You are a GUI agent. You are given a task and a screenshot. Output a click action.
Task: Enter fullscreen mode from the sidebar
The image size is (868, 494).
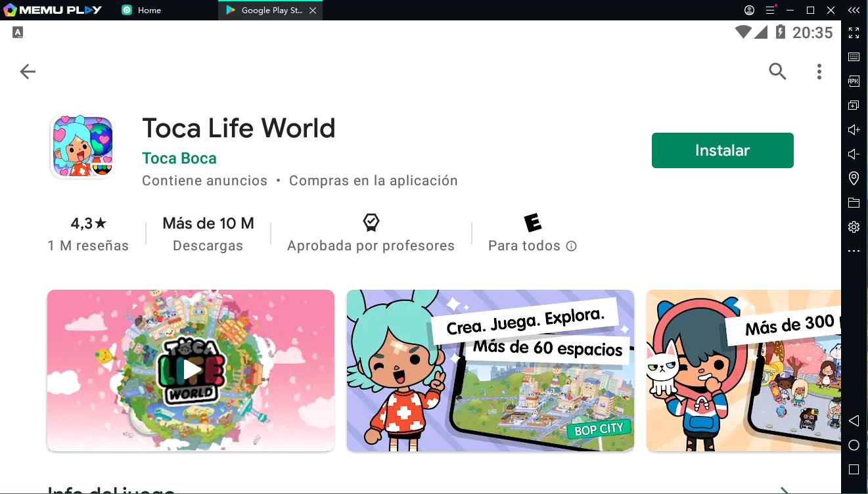[x=854, y=32]
